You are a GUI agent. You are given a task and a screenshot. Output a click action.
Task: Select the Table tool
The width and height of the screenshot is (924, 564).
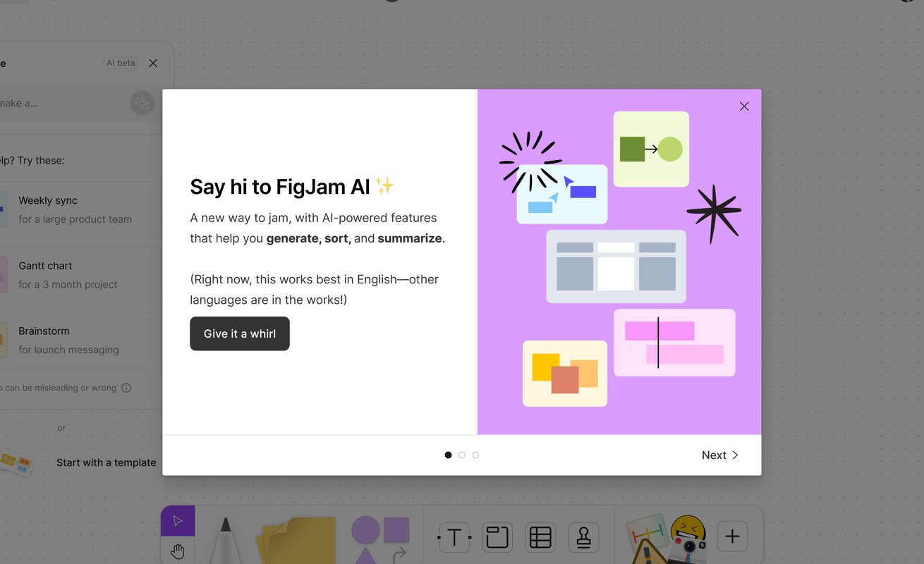pos(540,537)
